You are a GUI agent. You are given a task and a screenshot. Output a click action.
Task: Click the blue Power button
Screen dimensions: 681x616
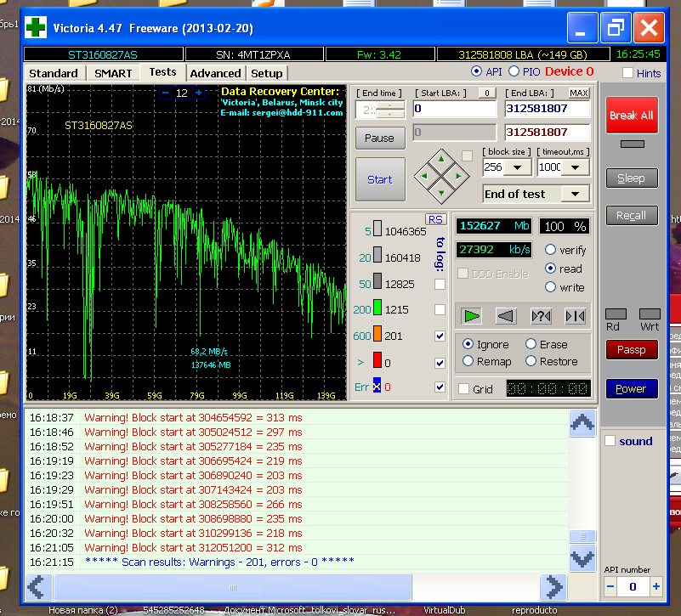(x=632, y=388)
